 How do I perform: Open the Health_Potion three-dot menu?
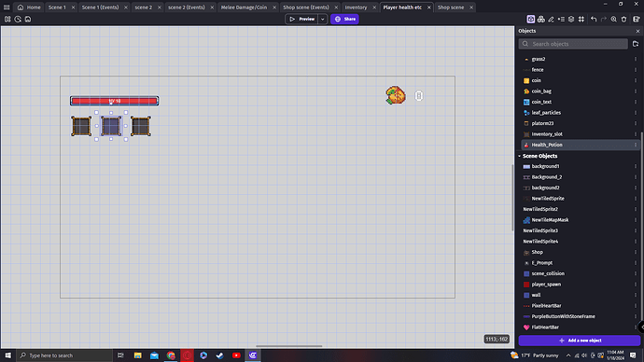[x=636, y=145]
